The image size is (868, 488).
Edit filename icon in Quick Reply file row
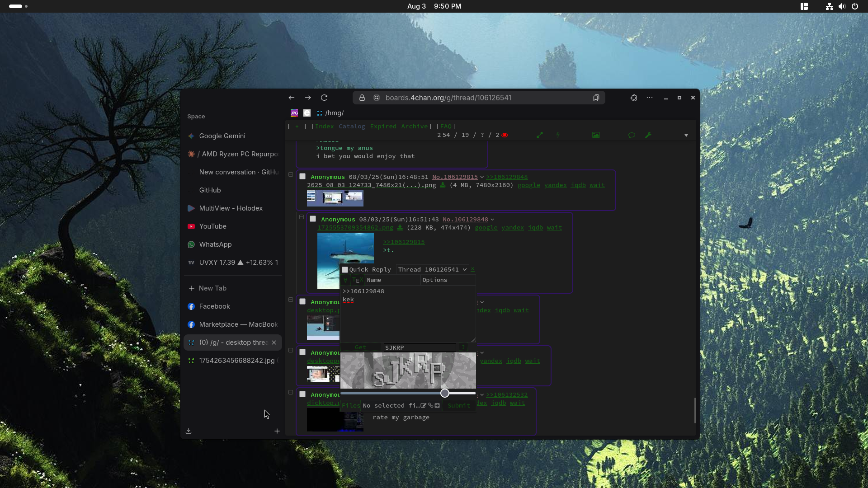click(424, 405)
